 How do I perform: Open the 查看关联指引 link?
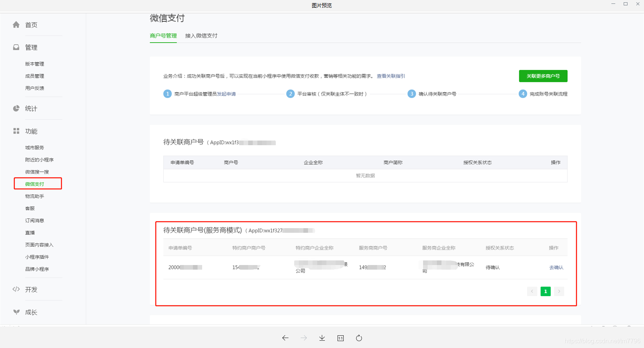pyautogui.click(x=391, y=76)
